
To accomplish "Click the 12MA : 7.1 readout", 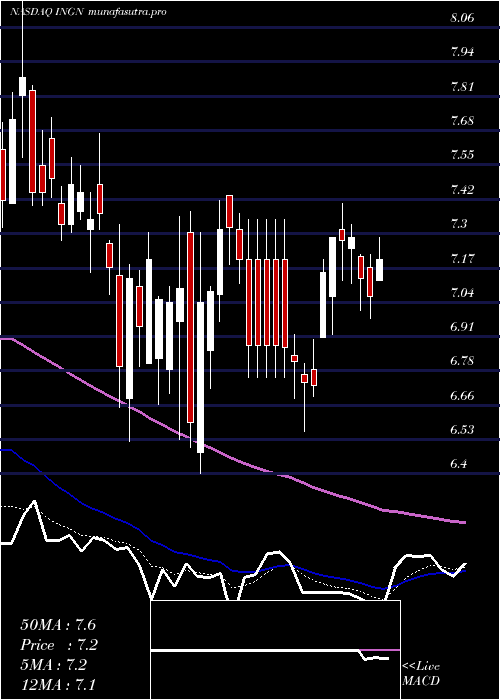I will point(58,685).
